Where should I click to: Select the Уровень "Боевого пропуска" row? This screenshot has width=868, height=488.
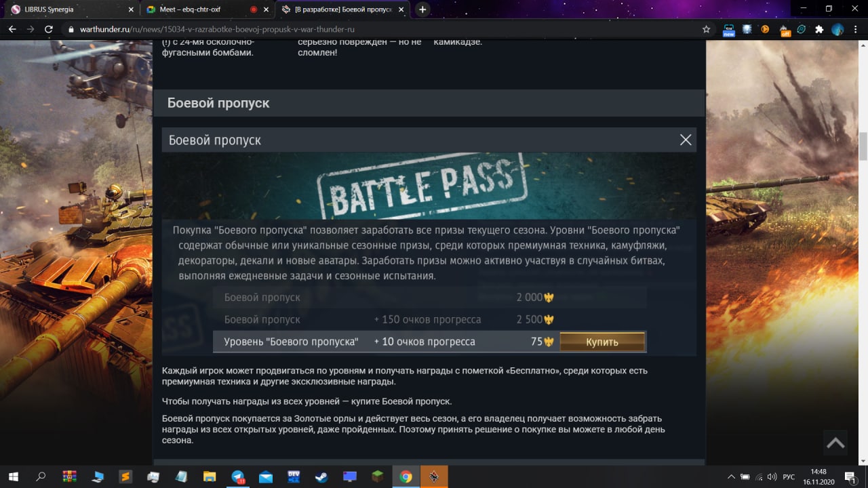click(x=429, y=342)
